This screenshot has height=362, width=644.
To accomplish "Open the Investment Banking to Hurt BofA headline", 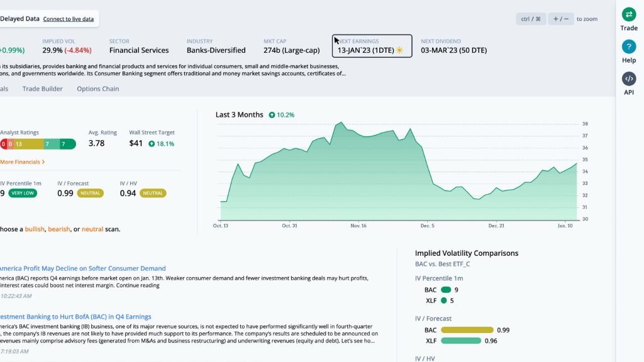I will click(x=75, y=317).
